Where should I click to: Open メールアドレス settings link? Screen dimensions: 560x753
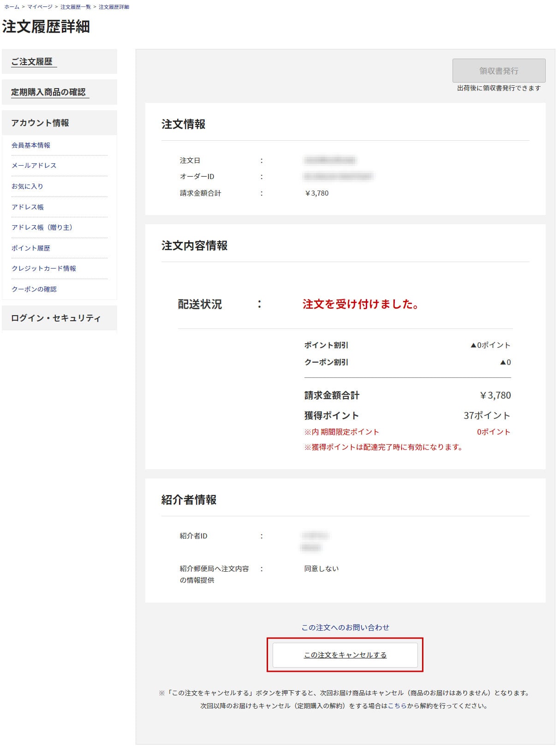(x=34, y=166)
